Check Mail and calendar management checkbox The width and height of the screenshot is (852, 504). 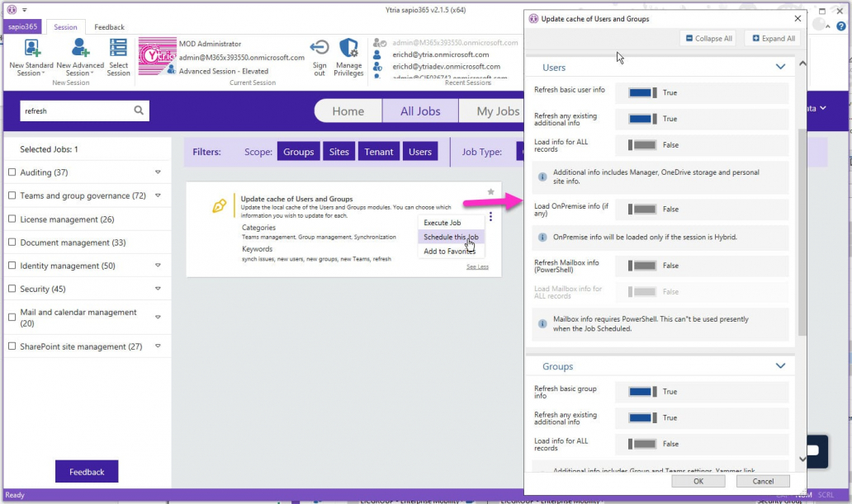[x=12, y=318]
